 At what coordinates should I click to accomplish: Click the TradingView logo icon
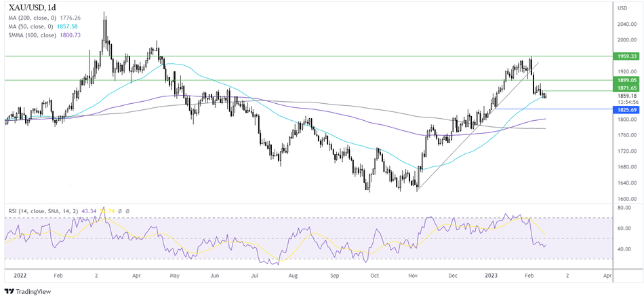coord(11,291)
